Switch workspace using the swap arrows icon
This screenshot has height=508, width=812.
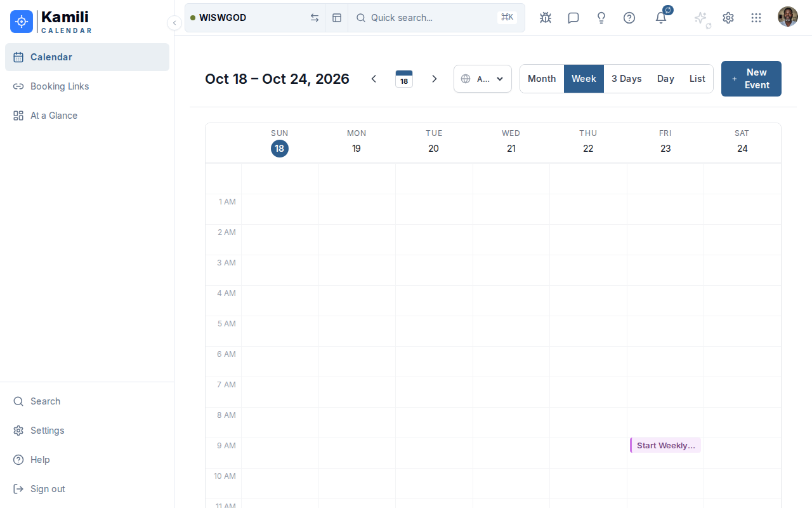[x=315, y=18]
